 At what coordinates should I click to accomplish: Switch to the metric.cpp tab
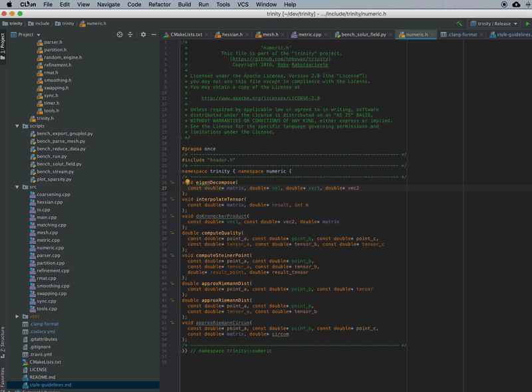pos(309,35)
